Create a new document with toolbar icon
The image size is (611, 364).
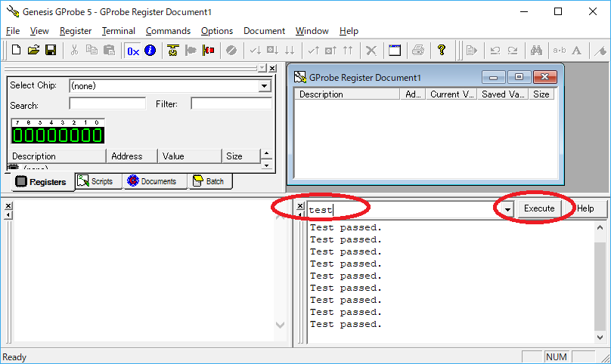[17, 51]
